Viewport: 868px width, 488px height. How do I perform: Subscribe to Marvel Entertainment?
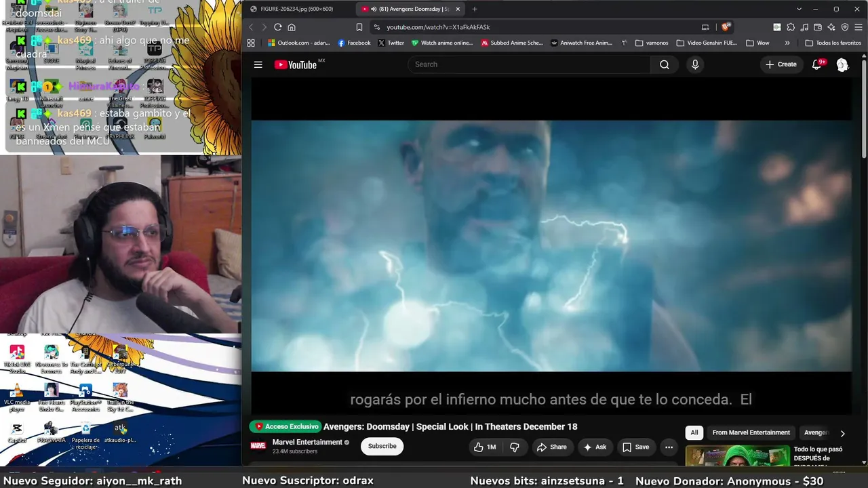pyautogui.click(x=382, y=446)
